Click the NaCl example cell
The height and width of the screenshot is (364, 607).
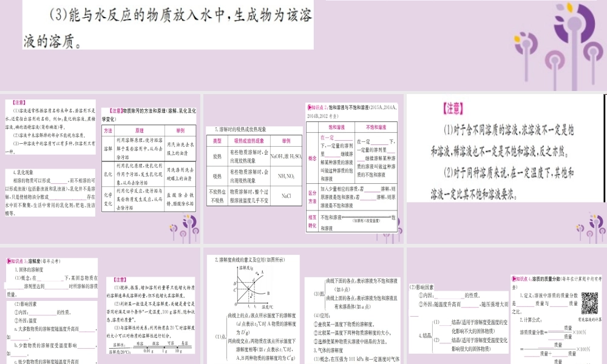point(286,196)
